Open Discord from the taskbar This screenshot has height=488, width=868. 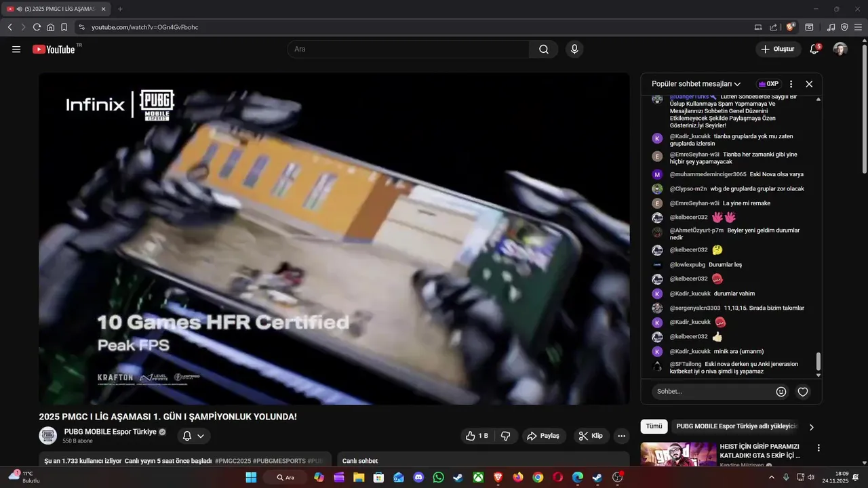click(418, 477)
